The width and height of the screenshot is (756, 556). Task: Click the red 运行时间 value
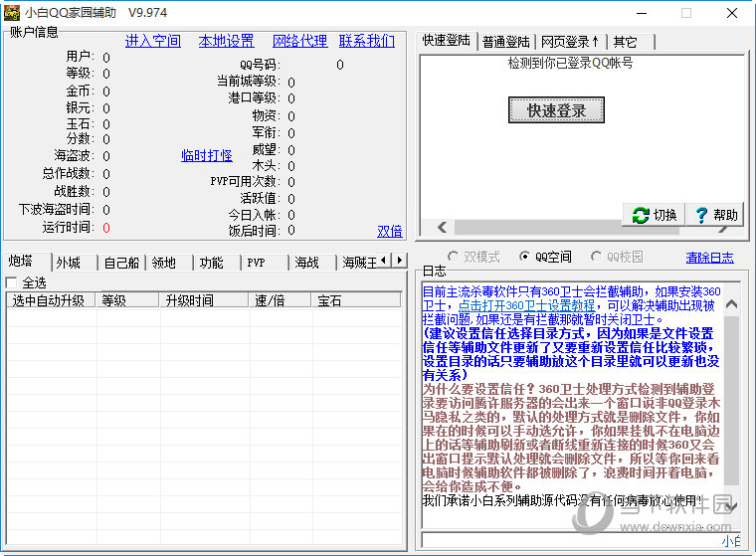tap(106, 228)
